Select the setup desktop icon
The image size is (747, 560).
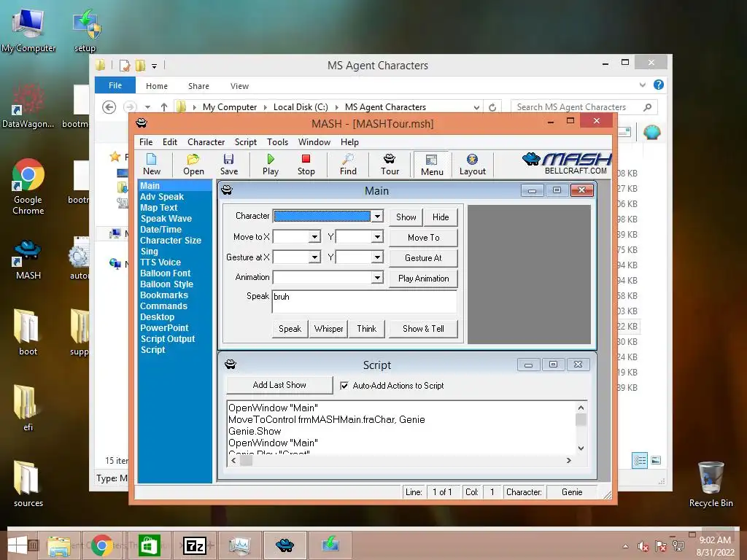click(86, 31)
